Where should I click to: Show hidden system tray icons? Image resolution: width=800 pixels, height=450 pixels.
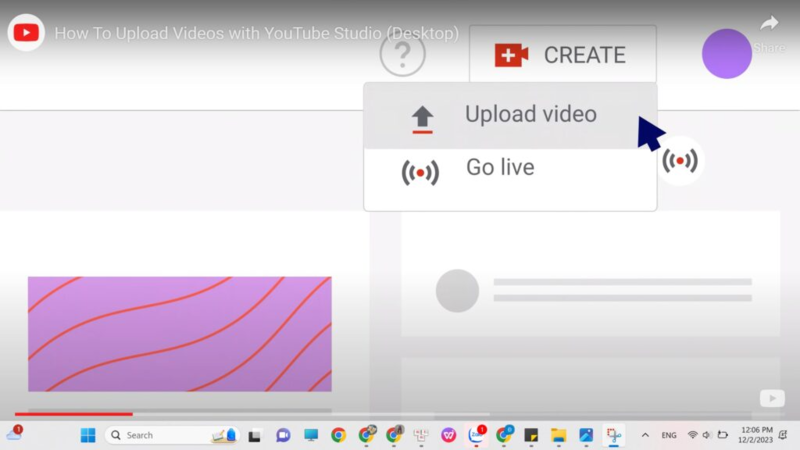(x=645, y=435)
